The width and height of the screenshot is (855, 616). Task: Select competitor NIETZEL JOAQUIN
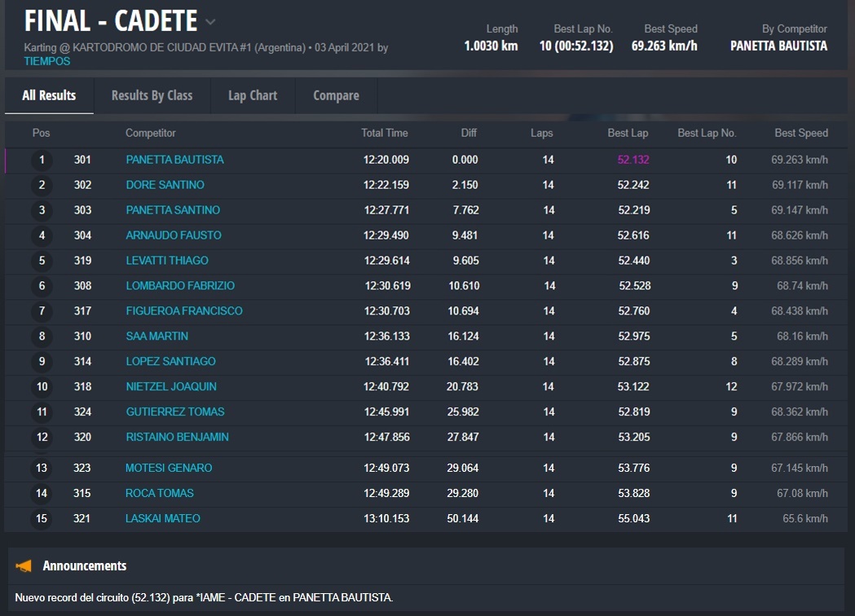click(x=171, y=386)
